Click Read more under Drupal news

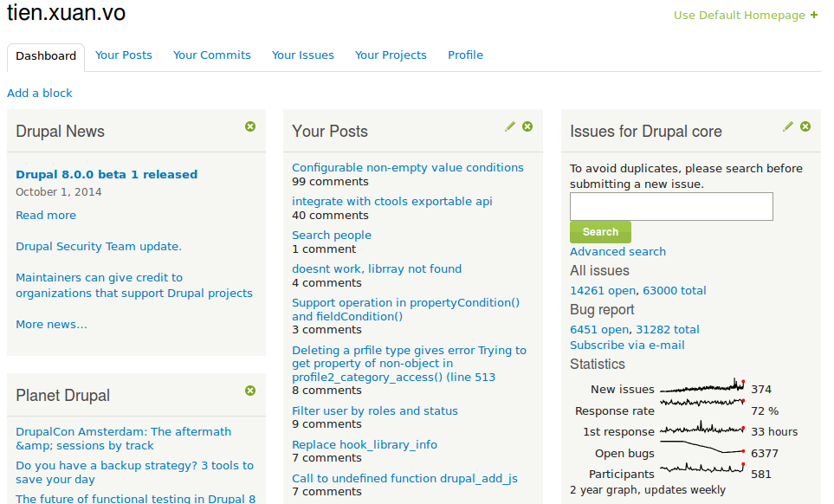(x=46, y=216)
